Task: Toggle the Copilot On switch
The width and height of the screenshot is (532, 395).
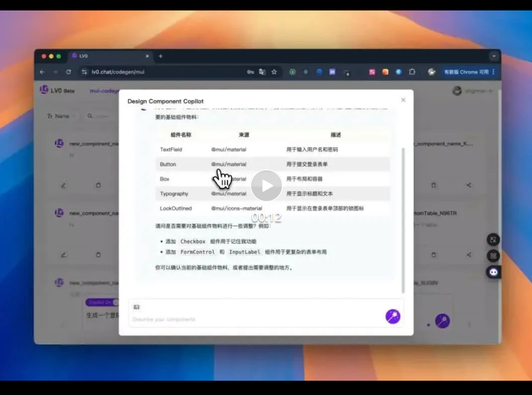Action: (x=102, y=302)
